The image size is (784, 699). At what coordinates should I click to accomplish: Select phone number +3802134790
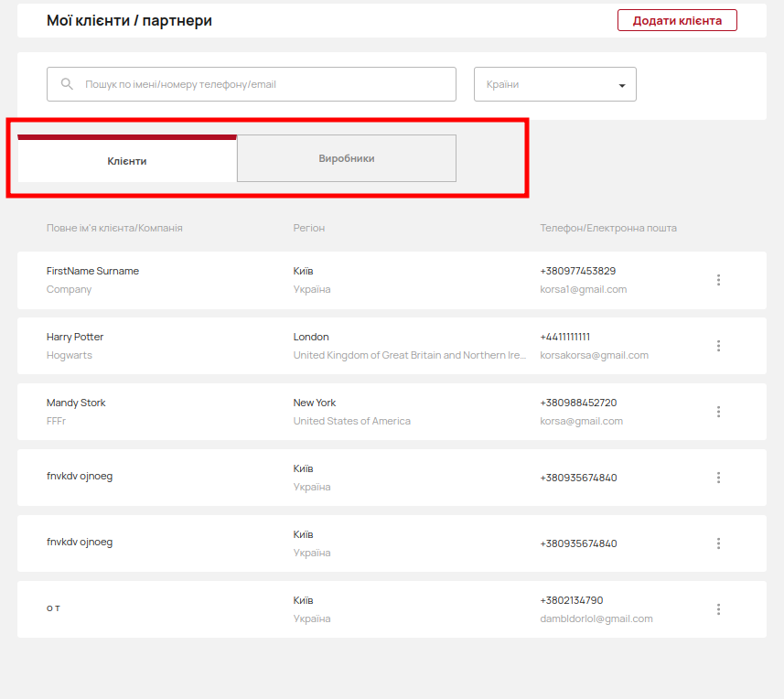coord(572,600)
